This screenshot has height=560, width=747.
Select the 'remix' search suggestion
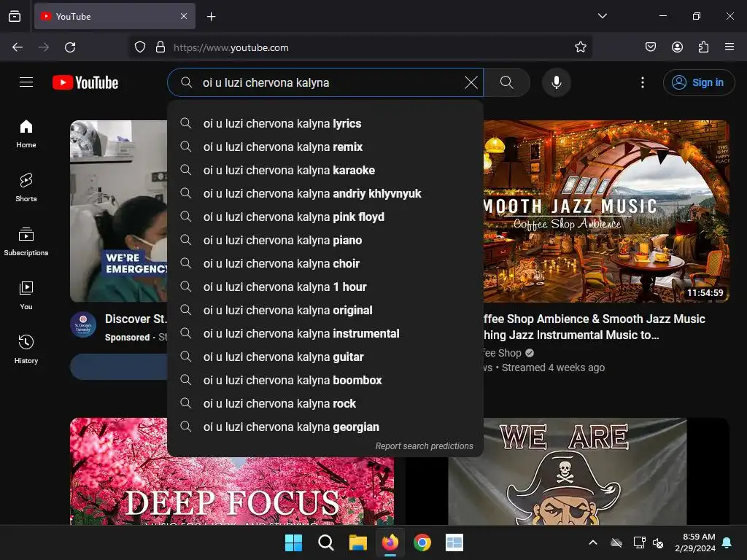point(325,147)
